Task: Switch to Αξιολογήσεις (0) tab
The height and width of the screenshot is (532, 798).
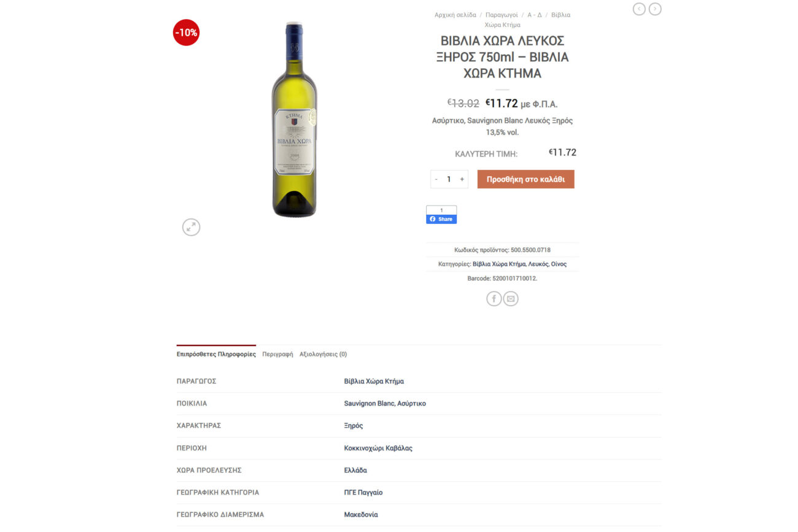Action: pos(323,354)
